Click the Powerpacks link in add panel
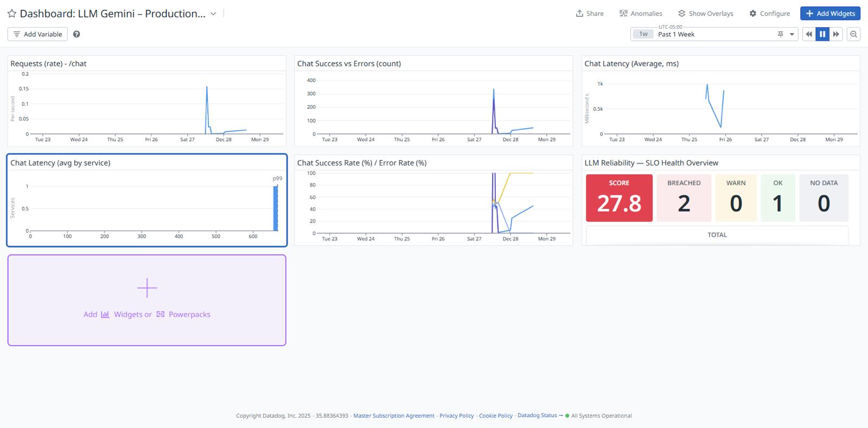This screenshot has height=428, width=868. 183,314
